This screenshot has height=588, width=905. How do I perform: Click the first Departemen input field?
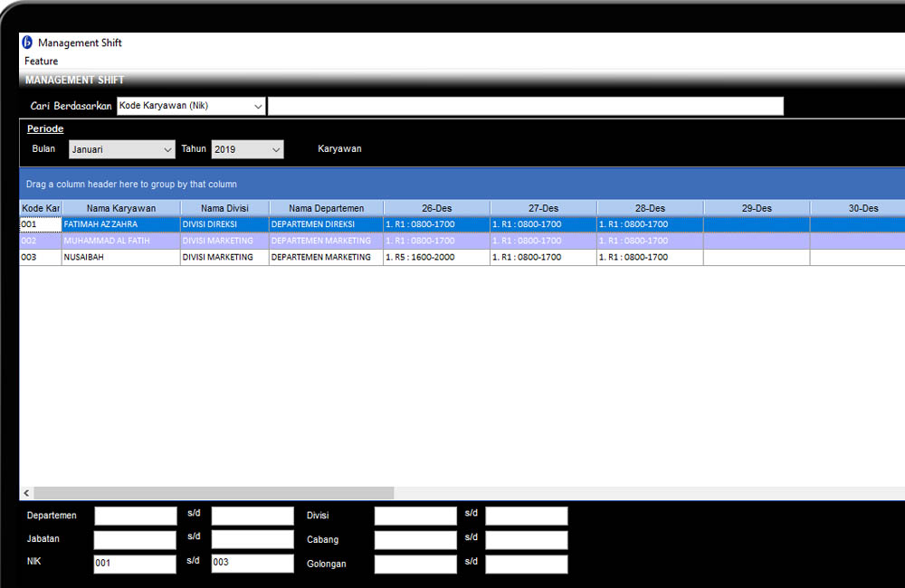click(x=136, y=516)
